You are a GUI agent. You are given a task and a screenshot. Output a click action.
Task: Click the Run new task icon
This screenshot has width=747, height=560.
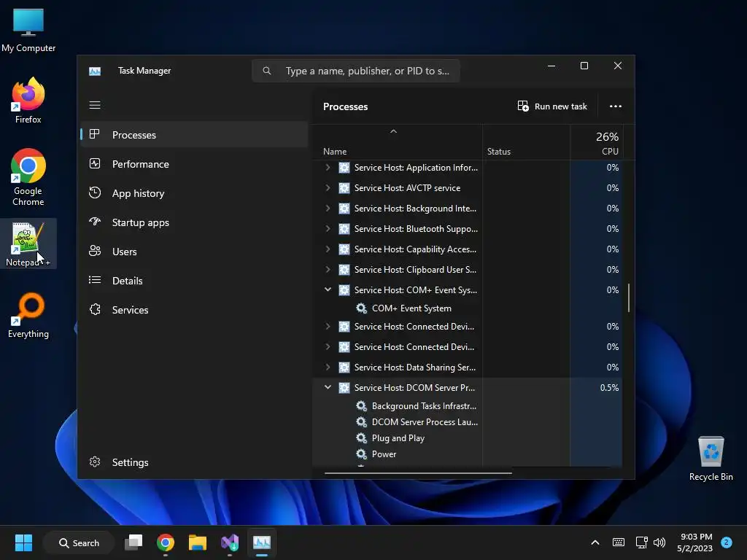523,106
